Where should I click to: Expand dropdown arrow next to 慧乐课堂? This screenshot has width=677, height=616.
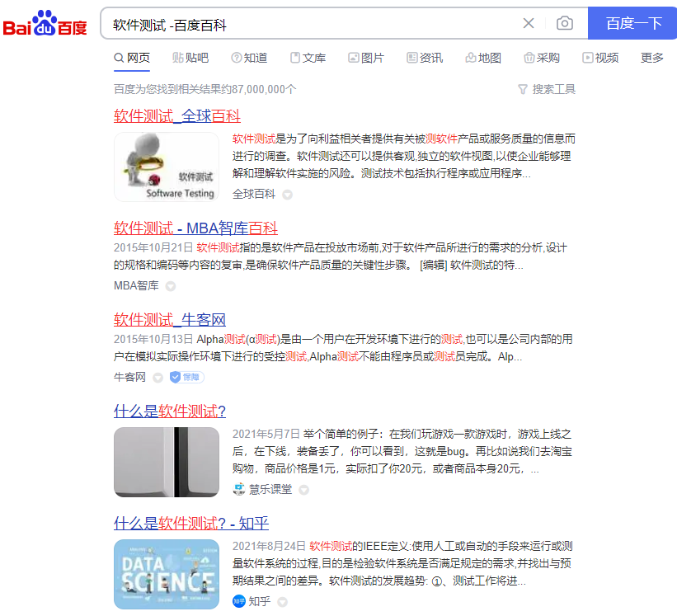[x=304, y=491]
